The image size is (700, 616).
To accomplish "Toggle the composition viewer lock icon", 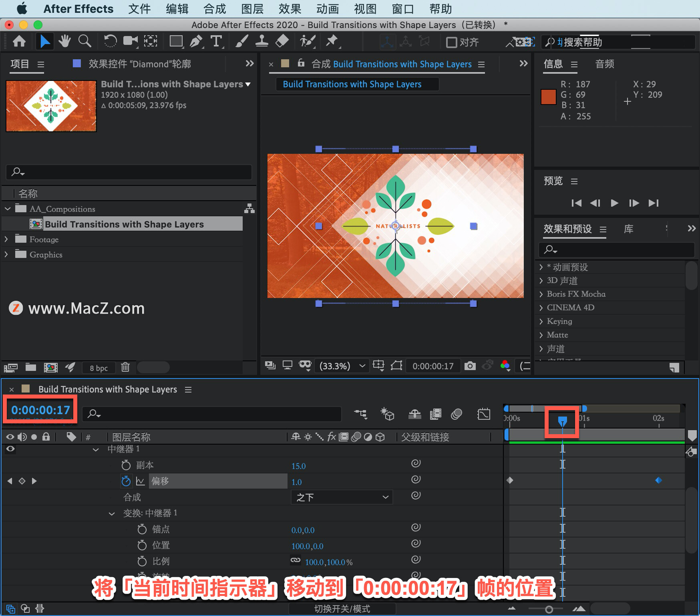I will click(x=301, y=63).
